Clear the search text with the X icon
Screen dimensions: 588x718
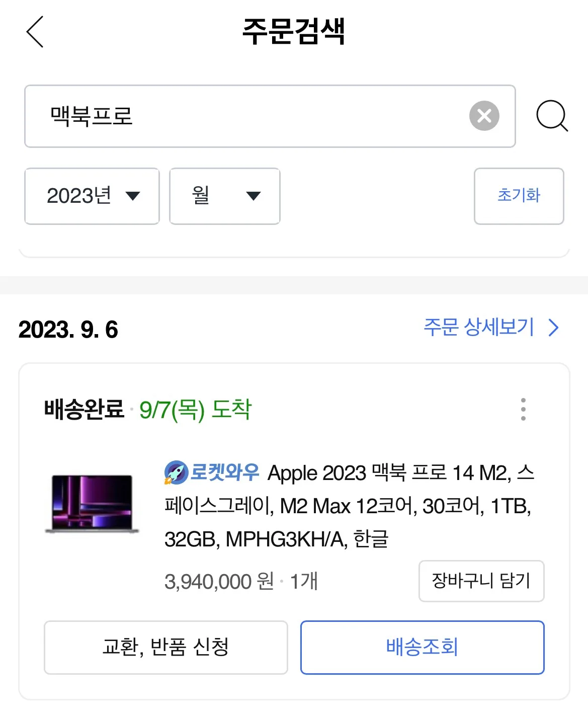click(484, 116)
